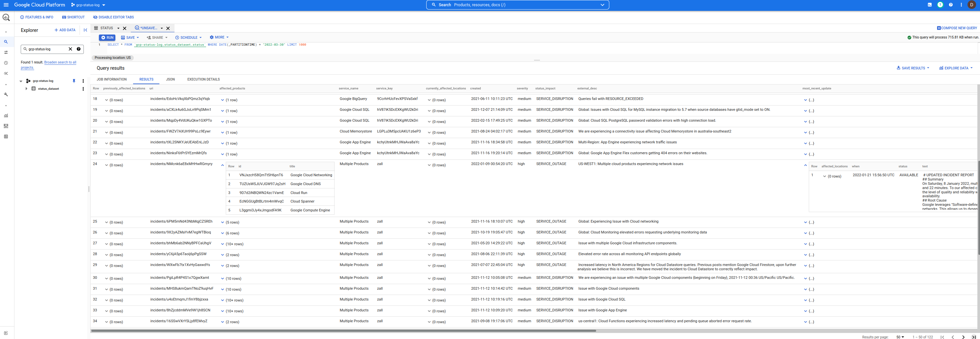Open BI Engine icon in sidebar

click(x=6, y=136)
